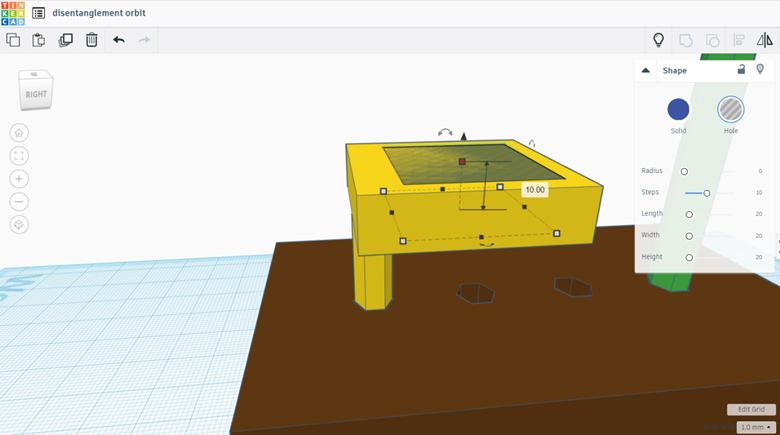Image resolution: width=780 pixels, height=435 pixels.
Task: Click the Width slider handle
Action: point(689,236)
